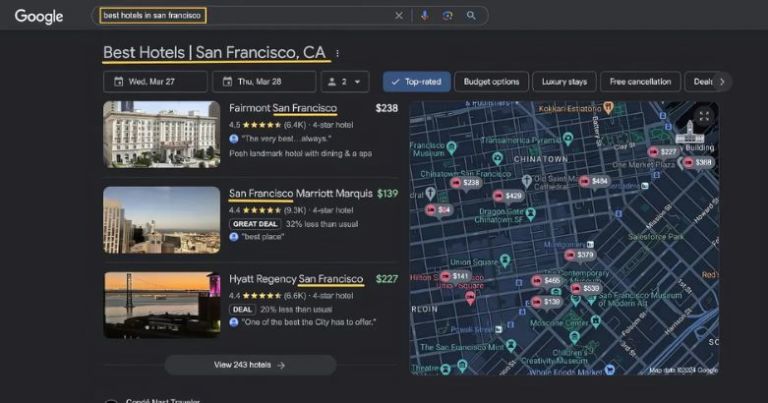The width and height of the screenshot is (768, 403).
Task: Open Google Lens image search icon
Action: (447, 16)
